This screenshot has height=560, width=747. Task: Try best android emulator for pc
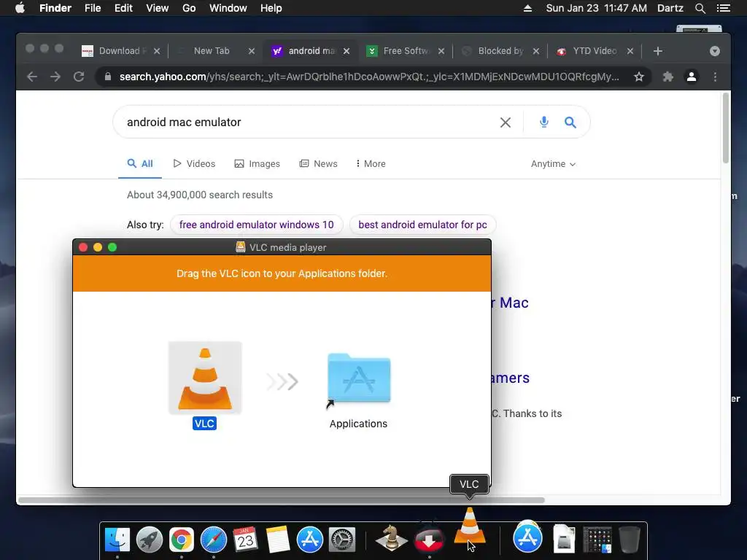422,225
